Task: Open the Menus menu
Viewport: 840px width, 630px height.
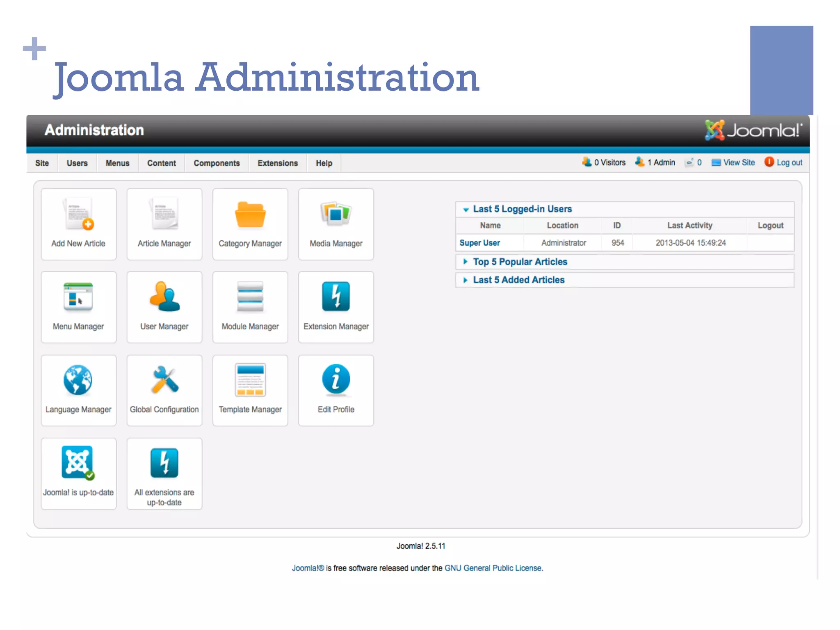Action: click(x=117, y=163)
